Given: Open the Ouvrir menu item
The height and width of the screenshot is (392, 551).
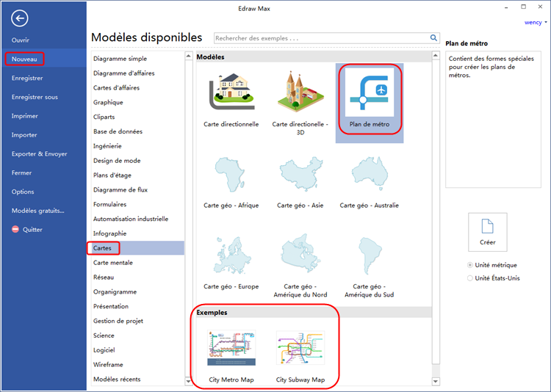Looking at the screenshot, I should pyautogui.click(x=21, y=40).
